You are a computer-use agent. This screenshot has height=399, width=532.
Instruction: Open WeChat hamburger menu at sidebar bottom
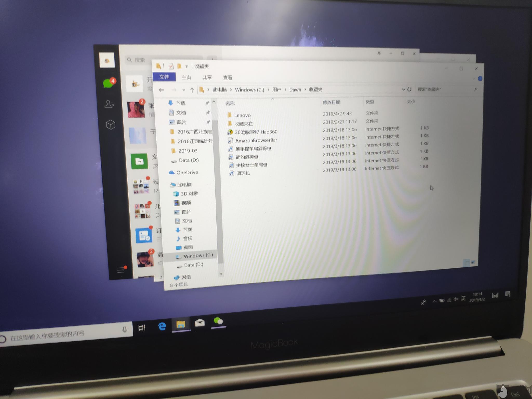121,270
